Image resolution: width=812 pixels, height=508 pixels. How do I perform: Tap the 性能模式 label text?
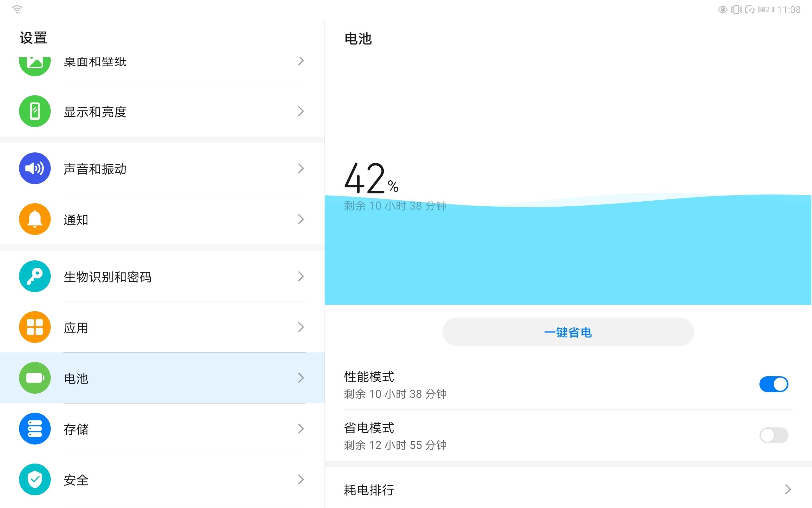(369, 377)
